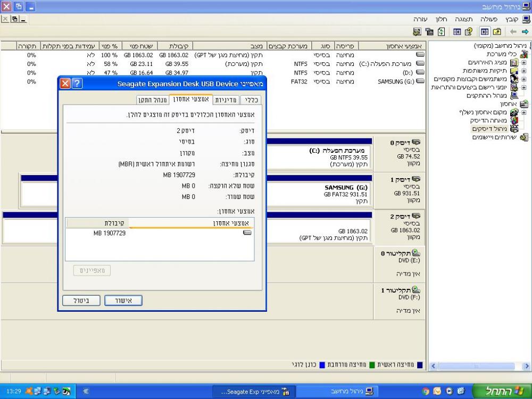The image size is (532, 399).
Task: Sort by Status (מצב) column header
Action: pyautogui.click(x=230, y=46)
